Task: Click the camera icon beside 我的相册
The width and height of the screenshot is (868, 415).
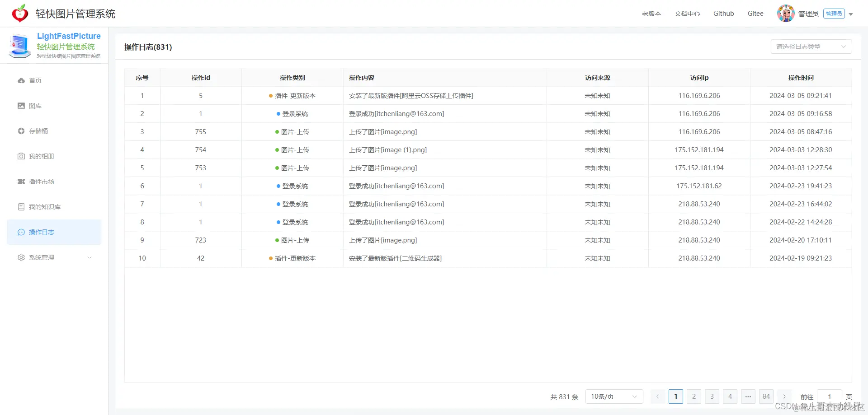Action: coord(21,156)
